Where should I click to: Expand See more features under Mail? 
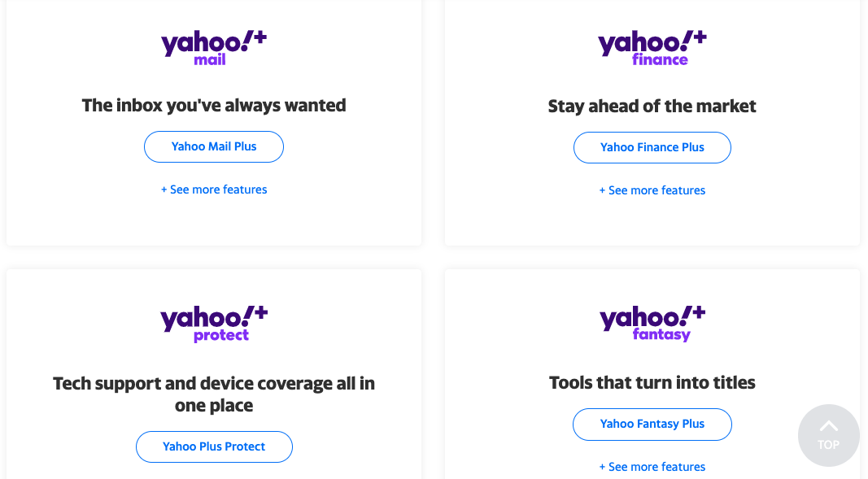click(x=213, y=189)
